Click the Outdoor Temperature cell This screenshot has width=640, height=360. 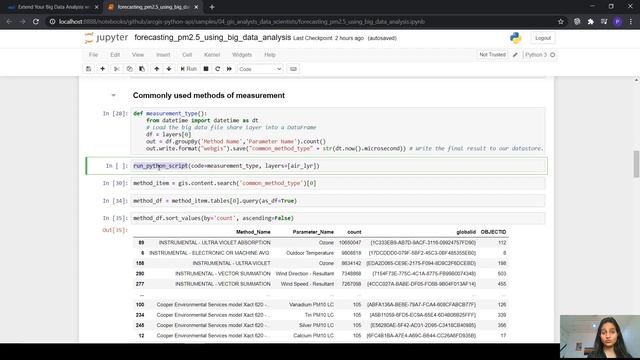[x=310, y=253]
